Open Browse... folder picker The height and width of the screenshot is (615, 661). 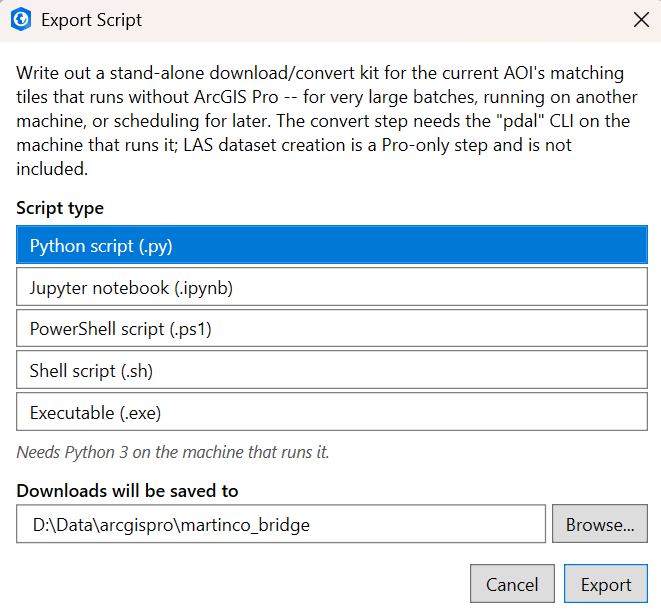point(600,524)
